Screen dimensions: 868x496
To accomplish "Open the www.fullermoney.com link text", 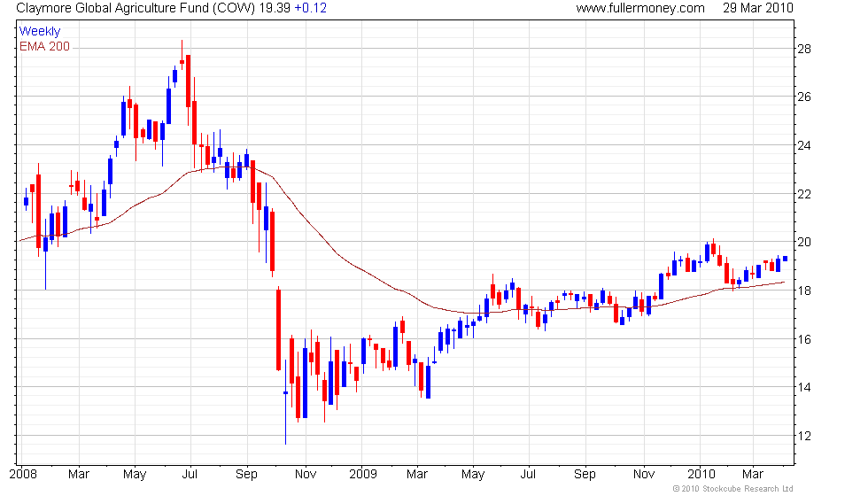I will coord(640,8).
